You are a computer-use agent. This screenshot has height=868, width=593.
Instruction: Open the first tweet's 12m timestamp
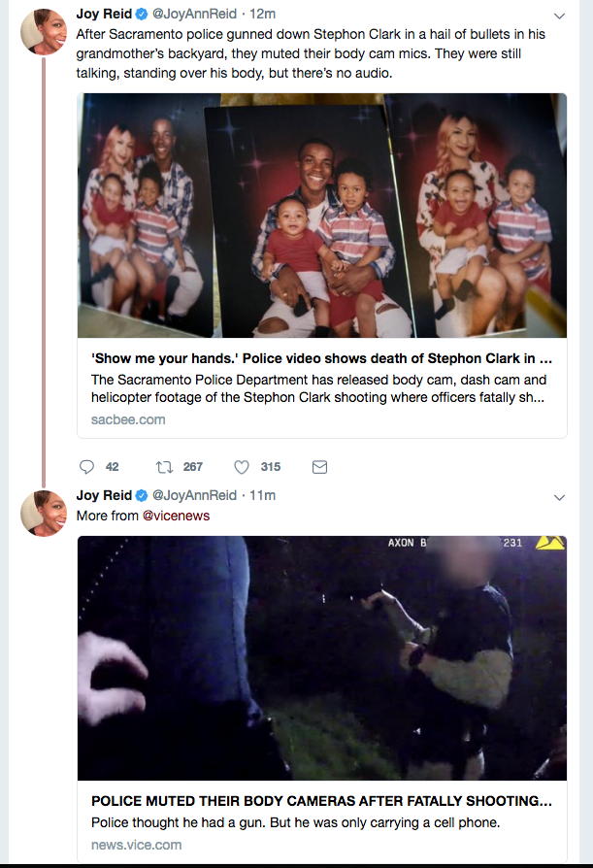(262, 14)
